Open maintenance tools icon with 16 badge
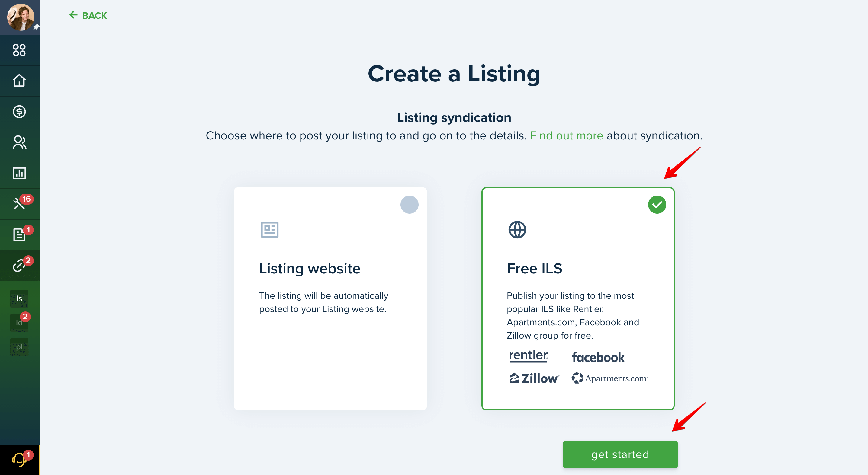Viewport: 868px width, 475px height. tap(19, 204)
